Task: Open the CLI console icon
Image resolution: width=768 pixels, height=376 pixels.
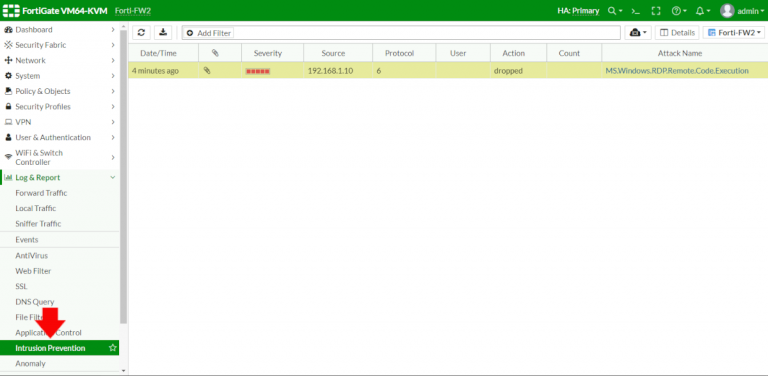Action: coord(635,11)
